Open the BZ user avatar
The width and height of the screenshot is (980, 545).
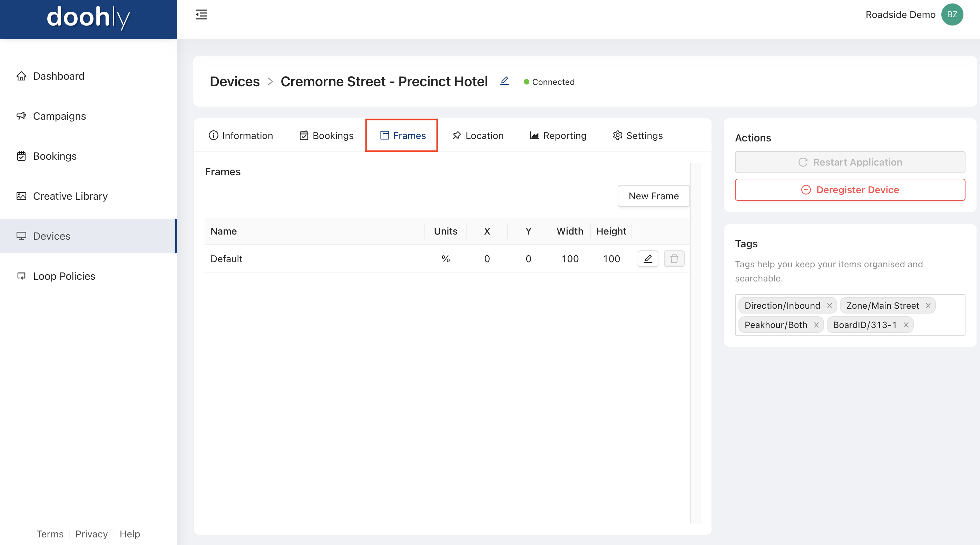[x=951, y=14]
